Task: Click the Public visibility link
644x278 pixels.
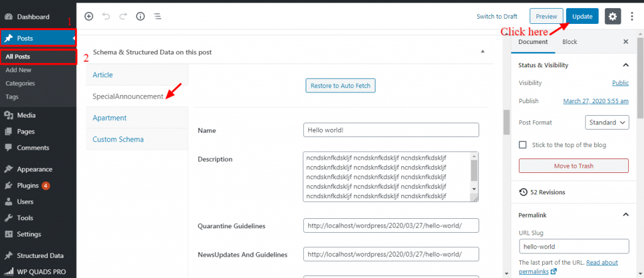Action: (x=620, y=83)
